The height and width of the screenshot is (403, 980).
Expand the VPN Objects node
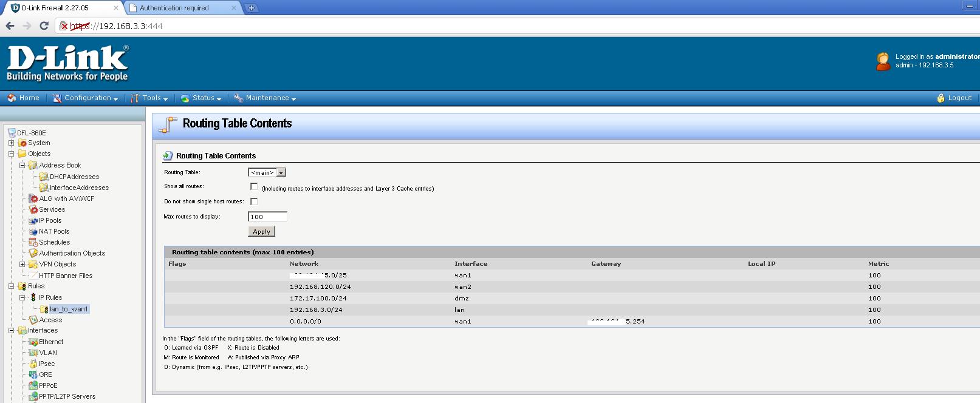click(22, 264)
